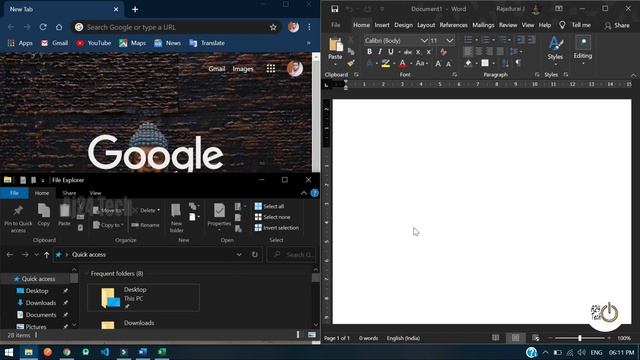Click the numbered list icon in Word
Image resolution: width=640 pixels, height=360 pixels.
click(x=485, y=40)
